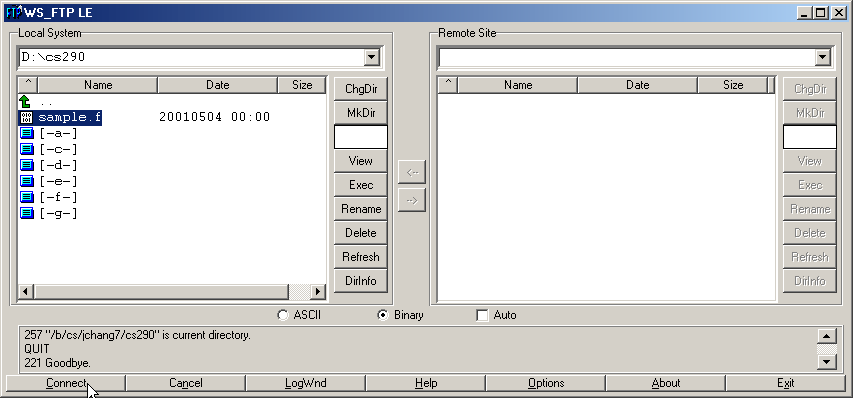The image size is (853, 398).
Task: Select the [-e-] drive icon
Action: [27, 181]
